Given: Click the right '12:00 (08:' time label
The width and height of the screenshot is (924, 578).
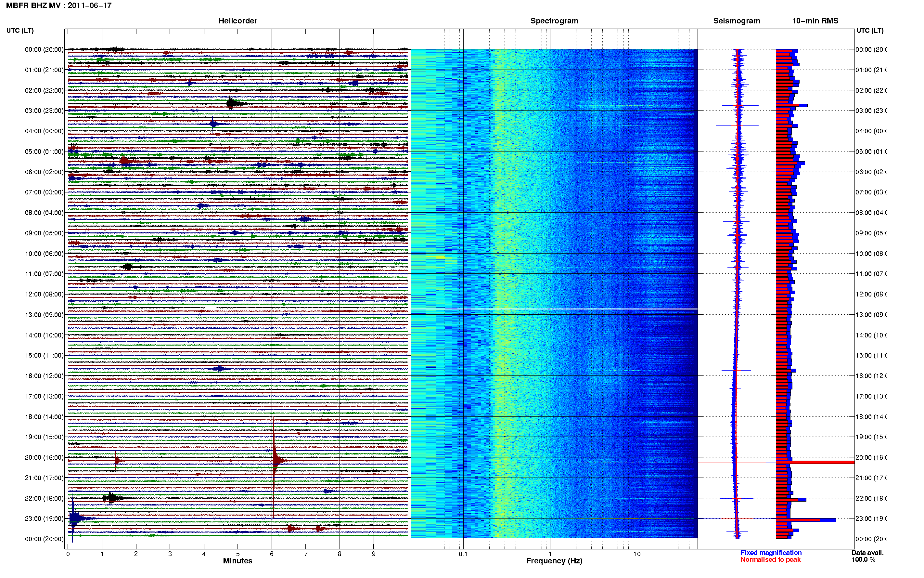Looking at the screenshot, I should click(871, 294).
